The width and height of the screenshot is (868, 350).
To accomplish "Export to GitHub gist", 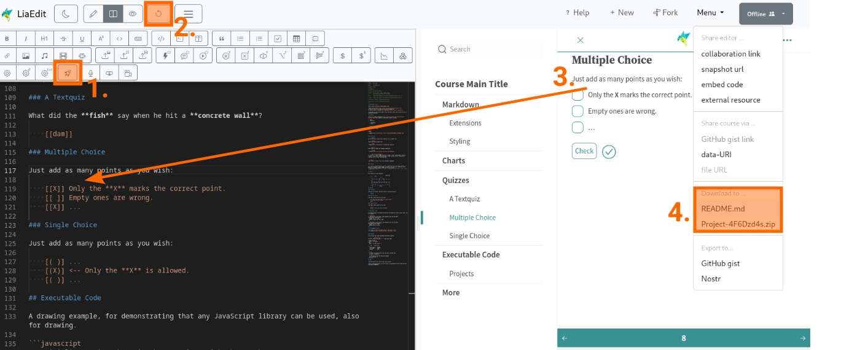I will (720, 263).
